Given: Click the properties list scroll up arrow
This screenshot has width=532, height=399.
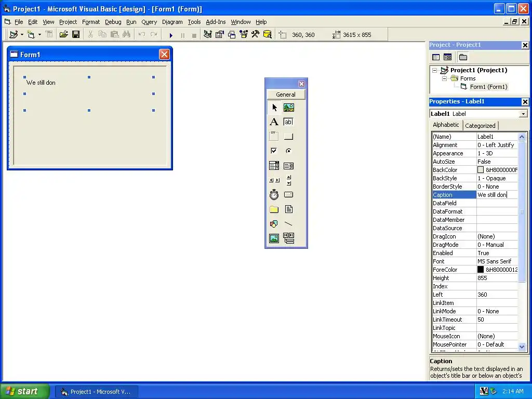Looking at the screenshot, I should pyautogui.click(x=522, y=137).
